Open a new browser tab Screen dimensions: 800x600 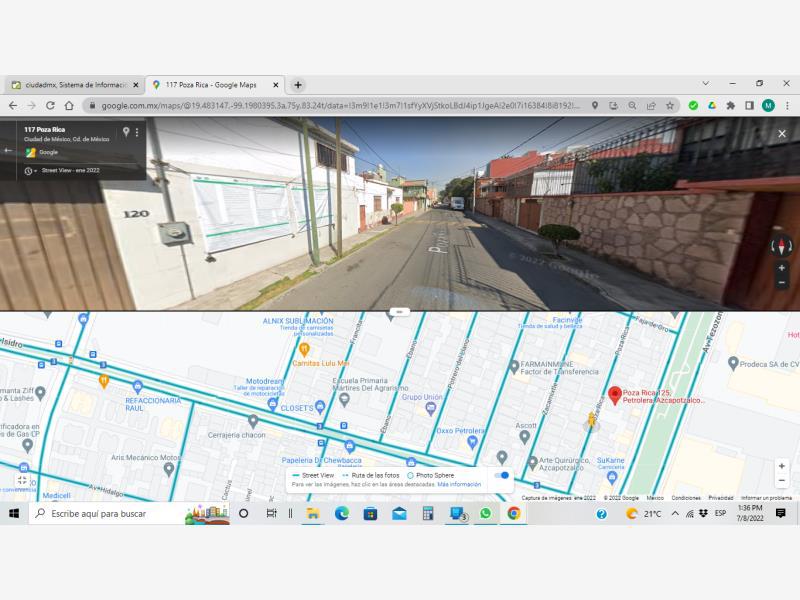(298, 85)
